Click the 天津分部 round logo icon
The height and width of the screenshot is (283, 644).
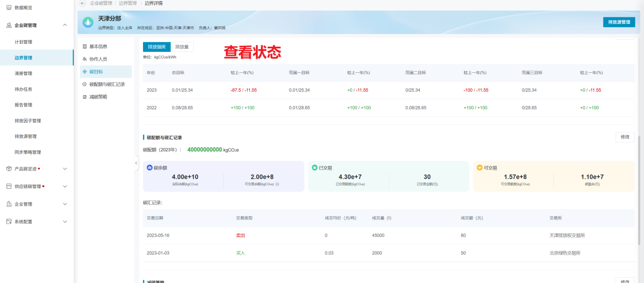click(x=88, y=22)
